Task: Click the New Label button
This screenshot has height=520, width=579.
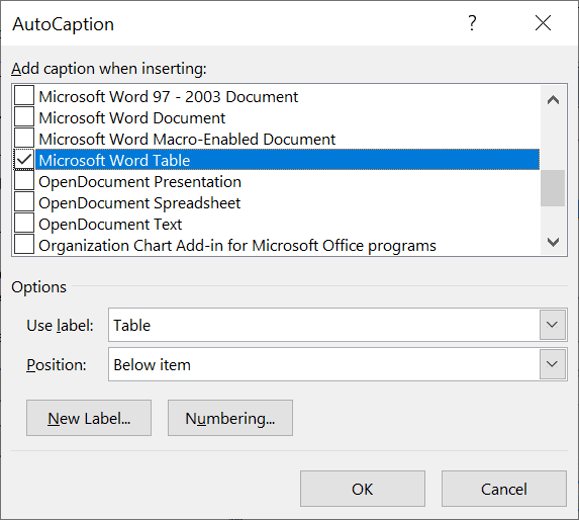Action: (x=89, y=418)
